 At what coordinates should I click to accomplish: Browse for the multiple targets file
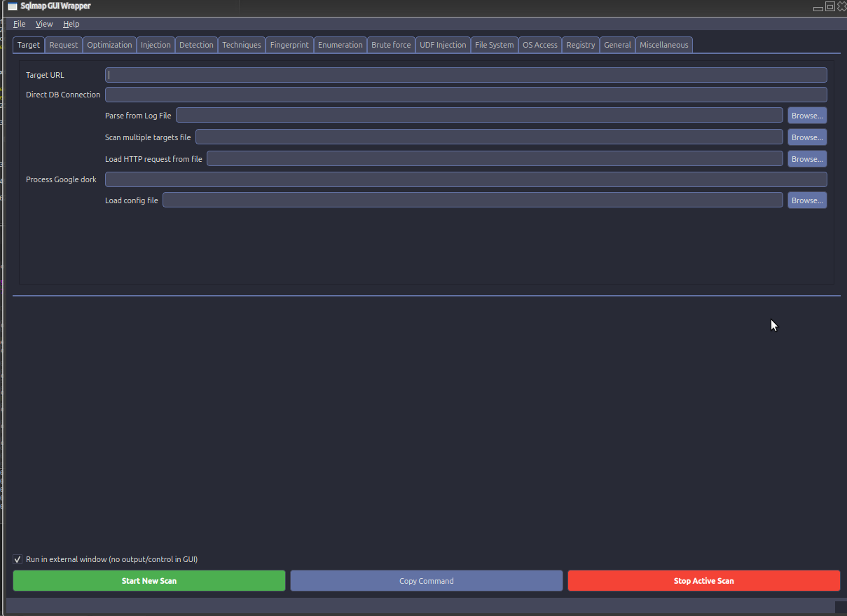[807, 137]
